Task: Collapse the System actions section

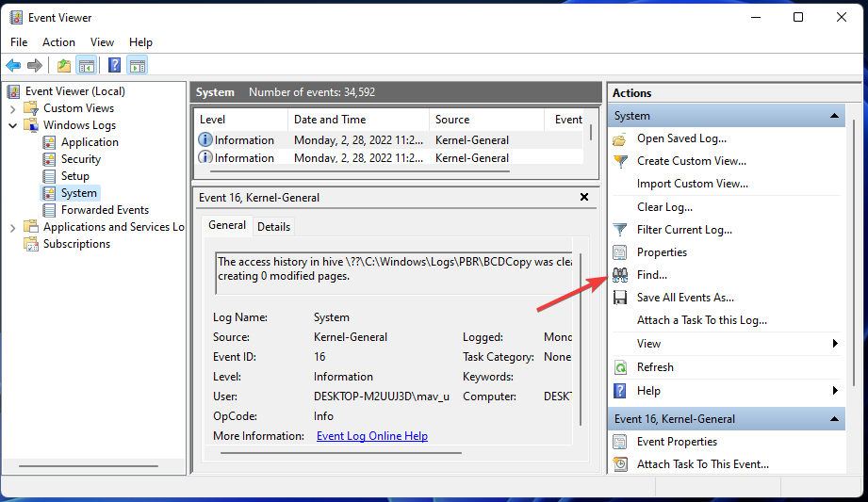Action: 834,116
